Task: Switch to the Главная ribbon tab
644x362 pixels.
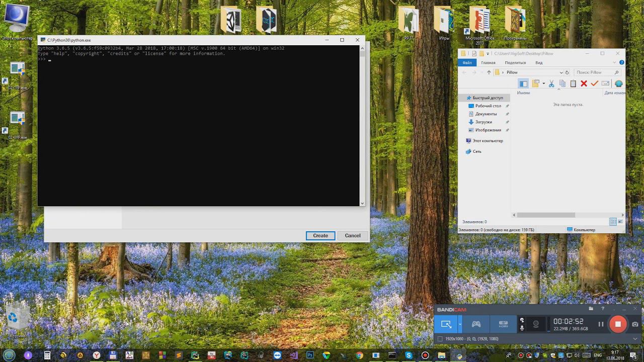Action: 488,63
